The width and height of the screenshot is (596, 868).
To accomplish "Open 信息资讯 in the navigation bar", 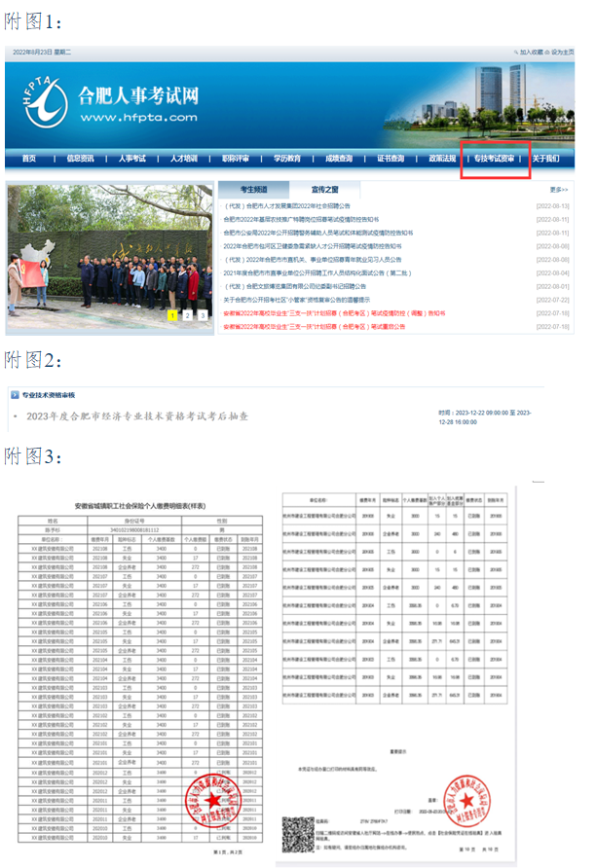I will point(80,159).
